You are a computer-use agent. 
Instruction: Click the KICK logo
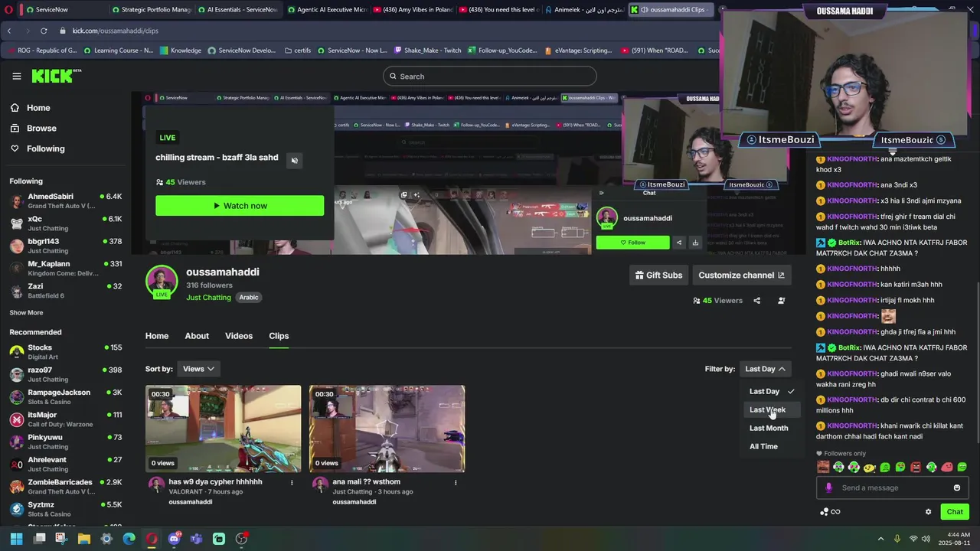56,76
